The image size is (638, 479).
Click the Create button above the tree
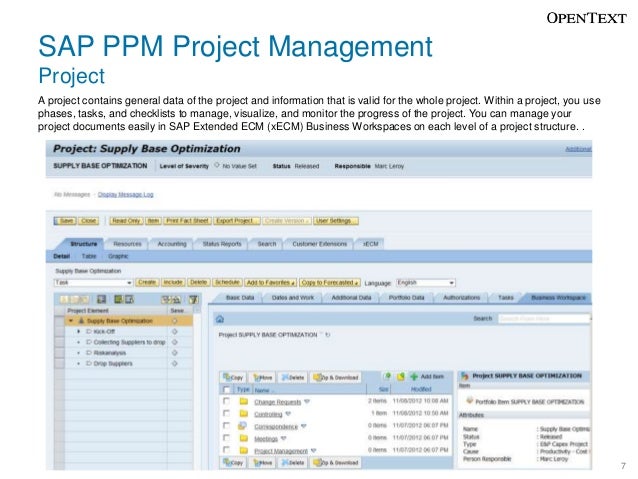(x=147, y=282)
